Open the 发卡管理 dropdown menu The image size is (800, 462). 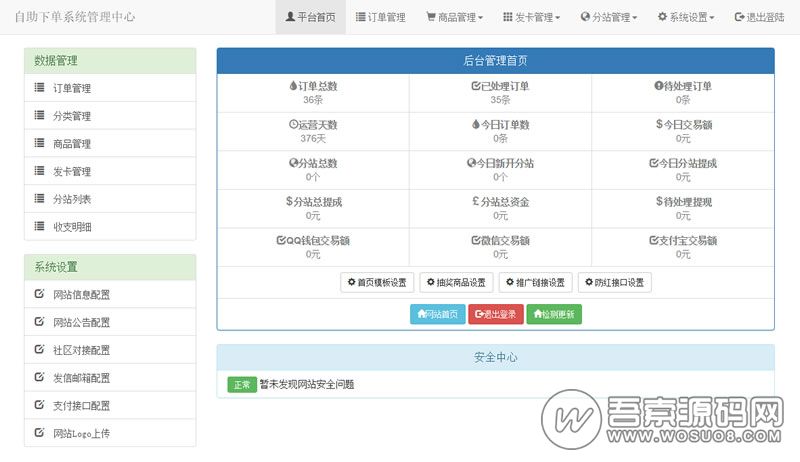coord(531,17)
